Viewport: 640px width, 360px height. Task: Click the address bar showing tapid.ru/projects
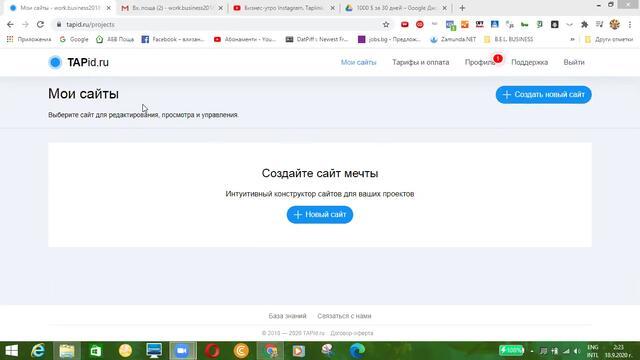(x=220, y=24)
